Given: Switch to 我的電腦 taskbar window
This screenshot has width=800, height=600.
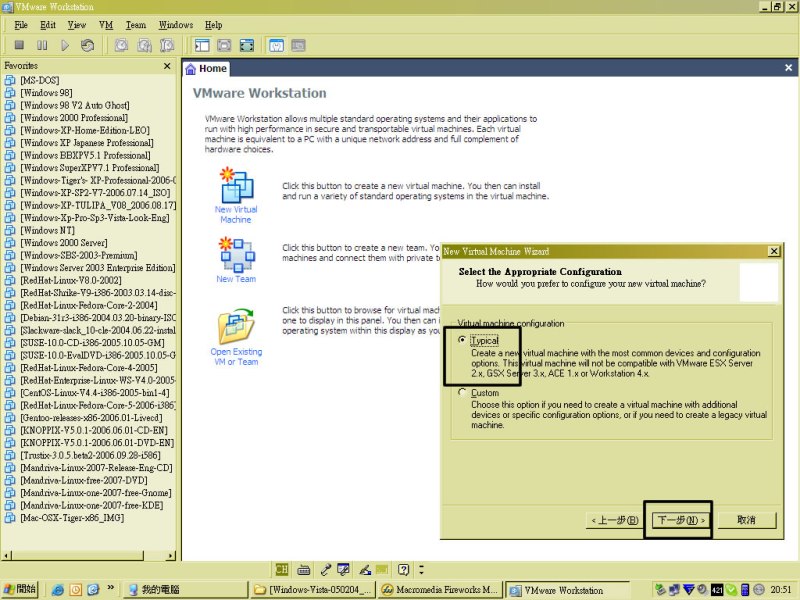Looking at the screenshot, I should (186, 590).
